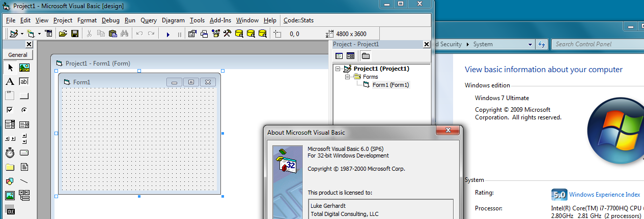Select the CommandButton control tool
Screen dimensions: 644x219
point(24,96)
